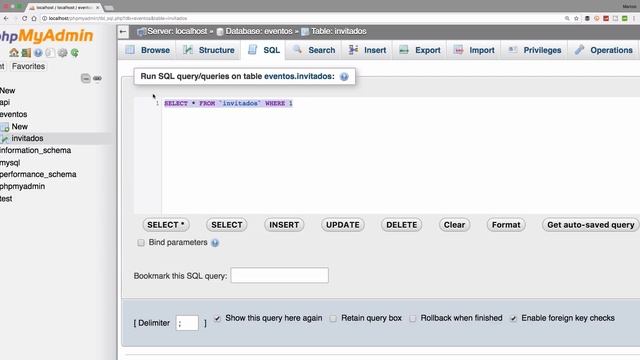Image resolution: width=640 pixels, height=360 pixels.
Task: Click the help icon beside query title
Action: coord(344,77)
